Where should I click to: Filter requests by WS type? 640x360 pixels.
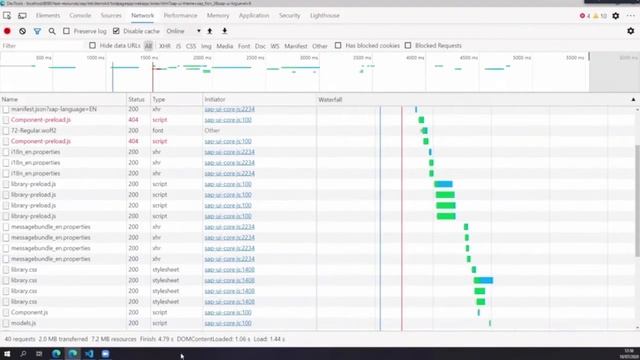click(x=275, y=46)
